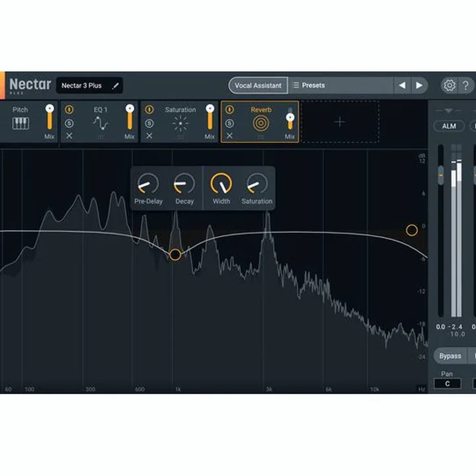Image resolution: width=476 pixels, height=476 pixels.
Task: Click the Nectar Plus logo
Action: tap(30, 85)
